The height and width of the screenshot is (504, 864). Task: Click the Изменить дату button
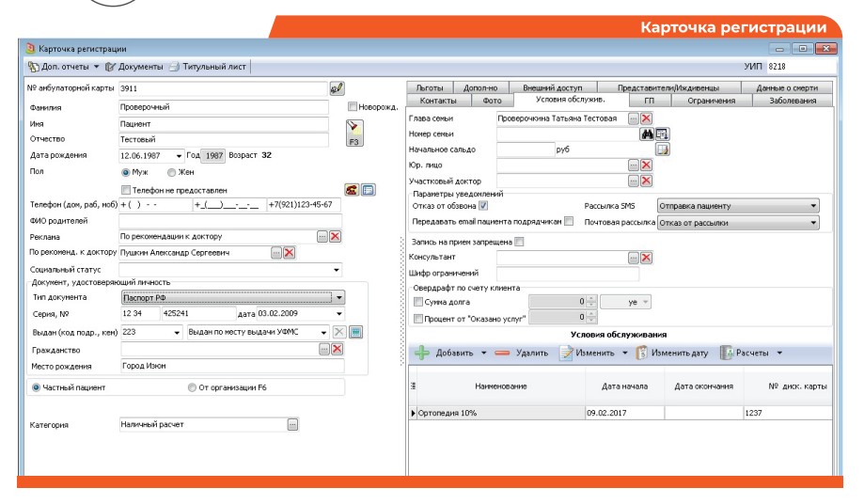671,353
